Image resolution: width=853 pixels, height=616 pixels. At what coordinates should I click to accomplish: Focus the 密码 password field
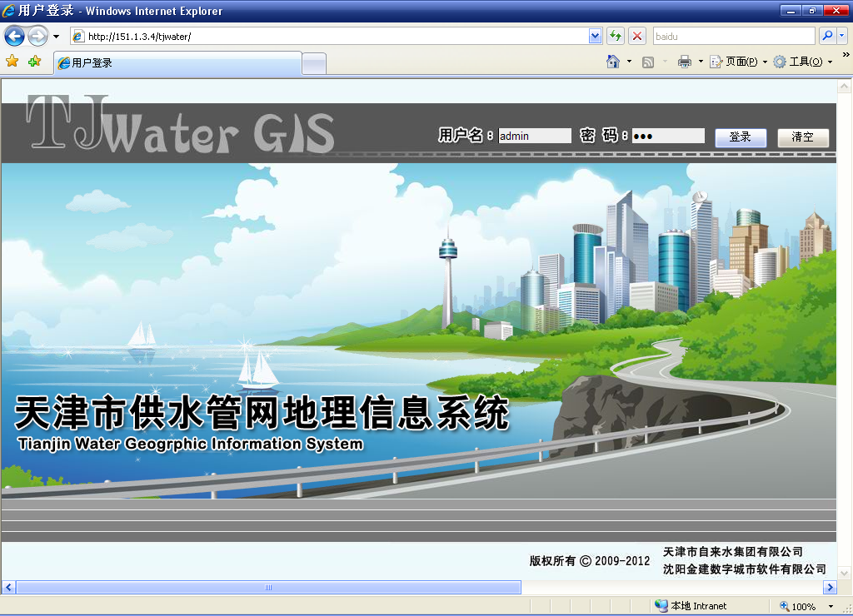coord(667,136)
